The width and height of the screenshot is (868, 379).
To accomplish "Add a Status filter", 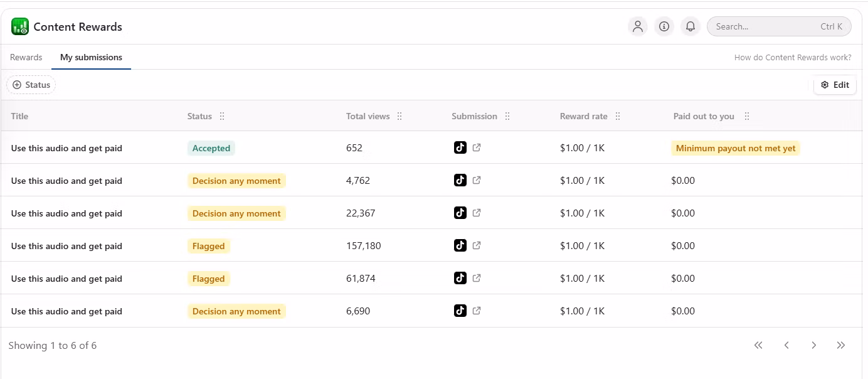I will tap(31, 85).
